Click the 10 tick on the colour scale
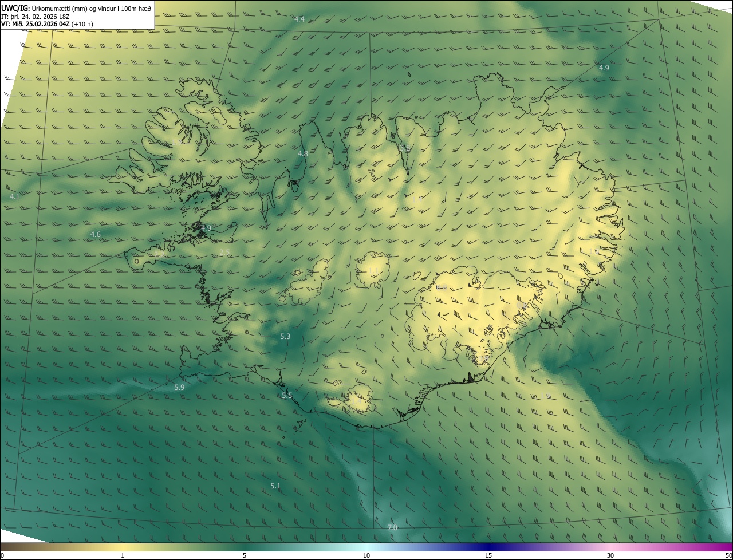The width and height of the screenshot is (733, 560). coord(366,556)
